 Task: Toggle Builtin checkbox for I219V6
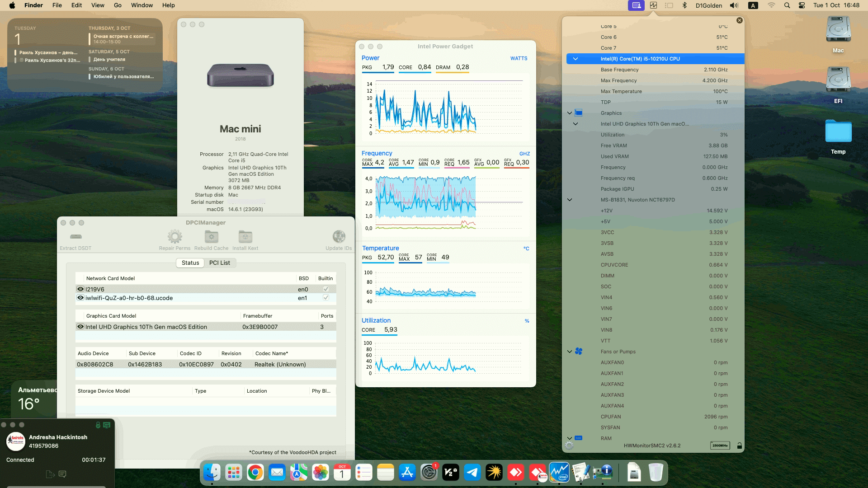pos(326,289)
